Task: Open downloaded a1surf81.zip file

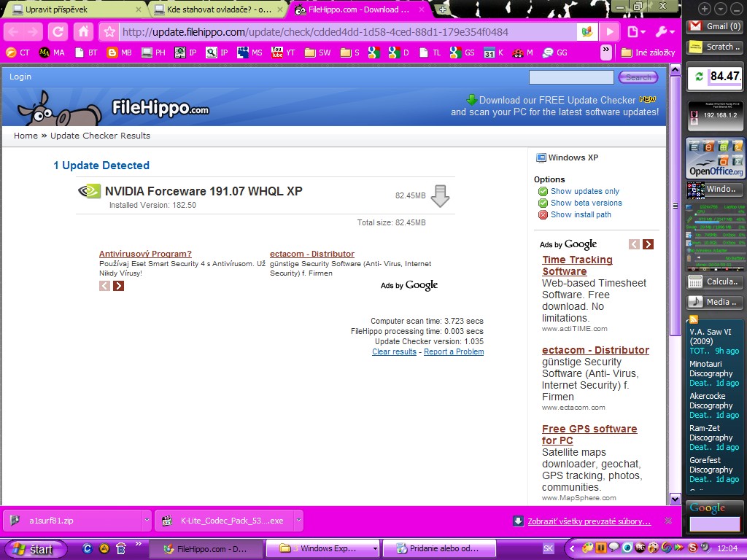Action: click(x=73, y=521)
